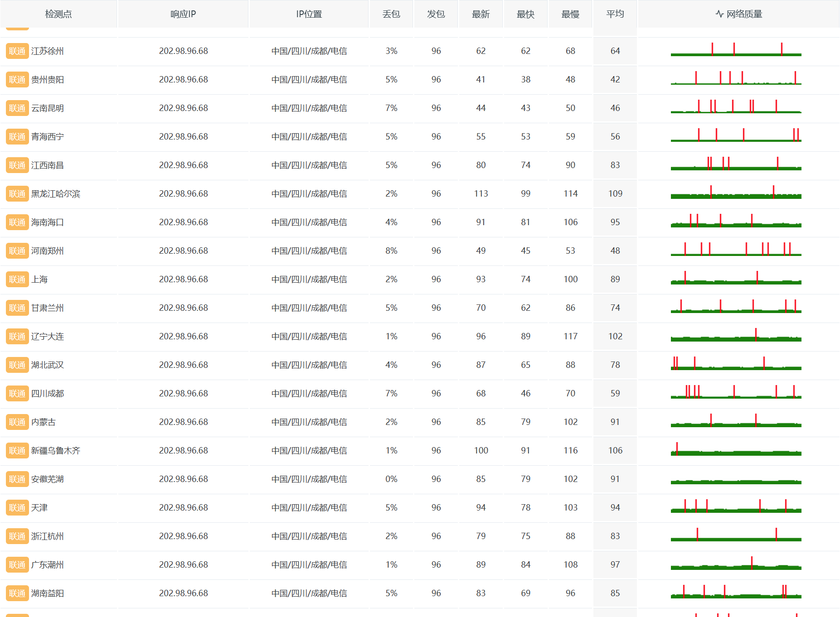Screen dimensions: 840x617
Task: Click IP location in 天津 row
Action: [x=309, y=508]
